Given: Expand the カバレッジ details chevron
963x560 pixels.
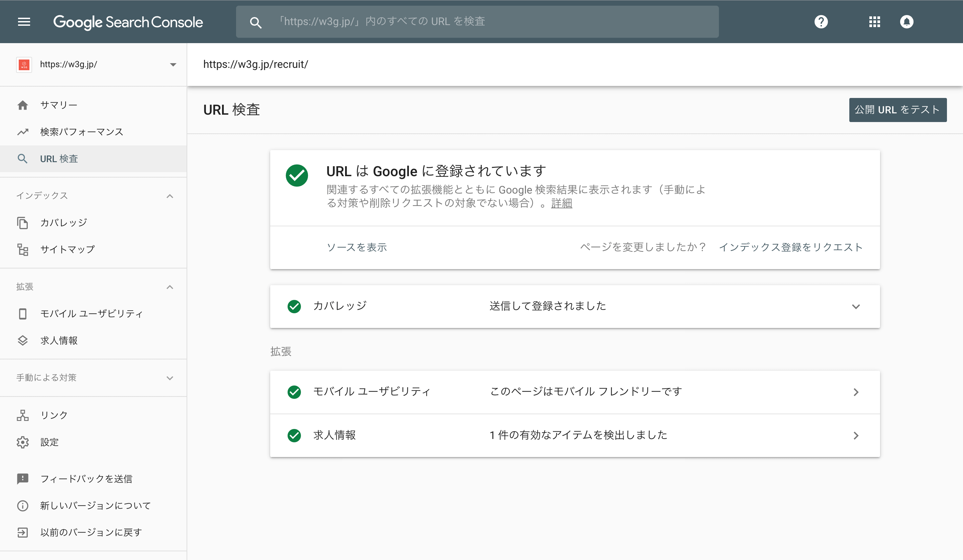Looking at the screenshot, I should point(856,306).
